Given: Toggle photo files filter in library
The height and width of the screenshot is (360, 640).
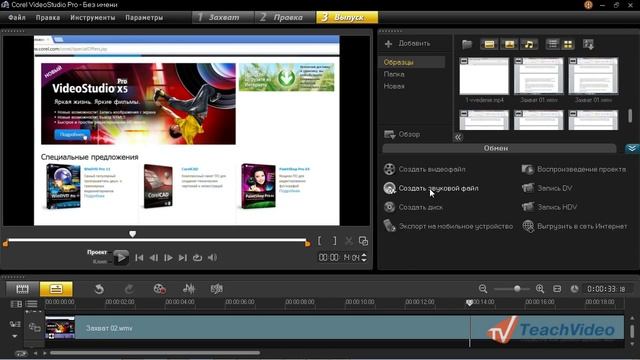Looking at the screenshot, I should click(509, 44).
